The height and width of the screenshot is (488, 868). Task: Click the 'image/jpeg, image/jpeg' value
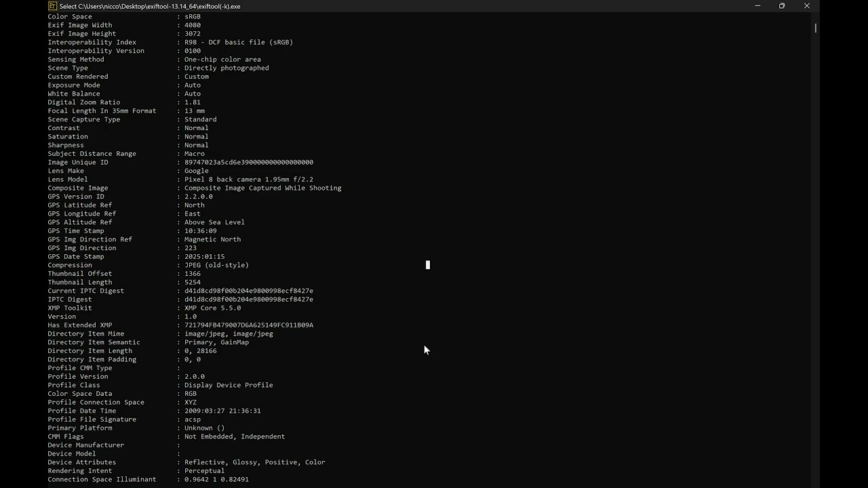tap(229, 333)
